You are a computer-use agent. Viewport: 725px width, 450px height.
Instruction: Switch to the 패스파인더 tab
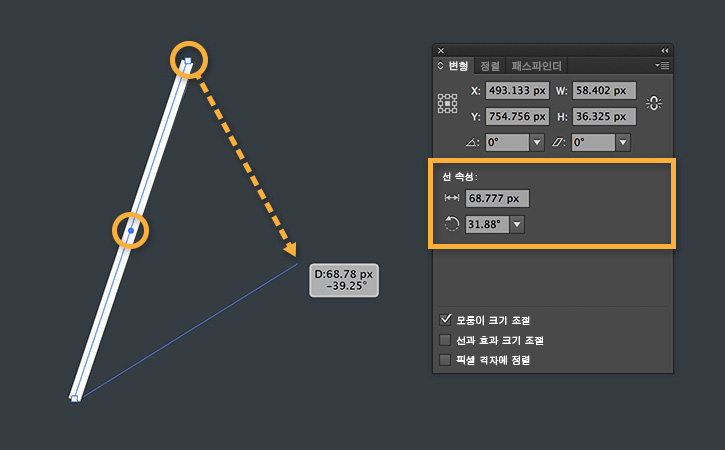[x=537, y=66]
